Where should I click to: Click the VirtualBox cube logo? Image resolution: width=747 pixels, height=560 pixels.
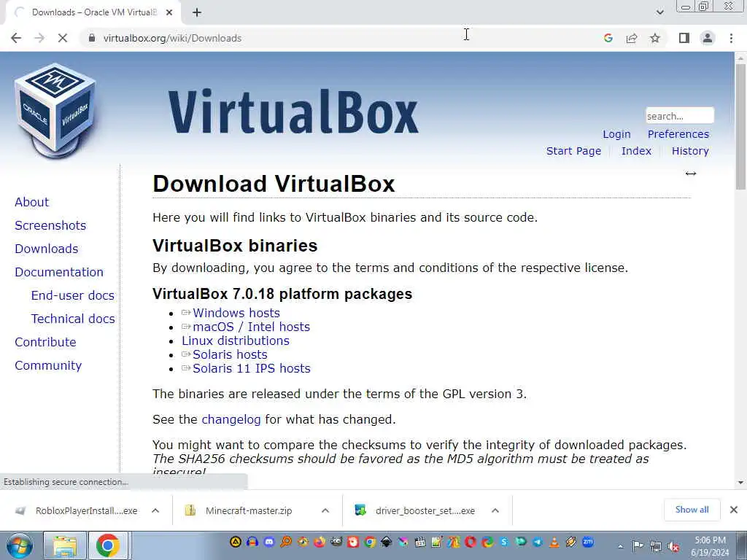(55, 109)
